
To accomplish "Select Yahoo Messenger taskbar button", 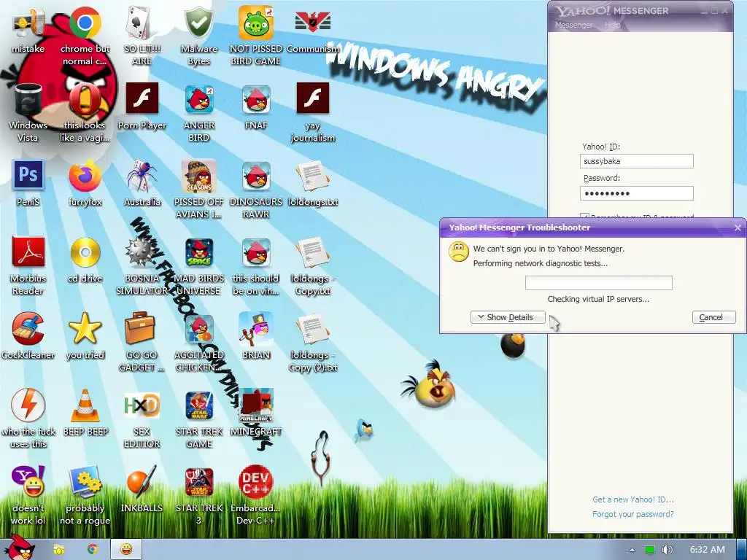I will (125, 549).
